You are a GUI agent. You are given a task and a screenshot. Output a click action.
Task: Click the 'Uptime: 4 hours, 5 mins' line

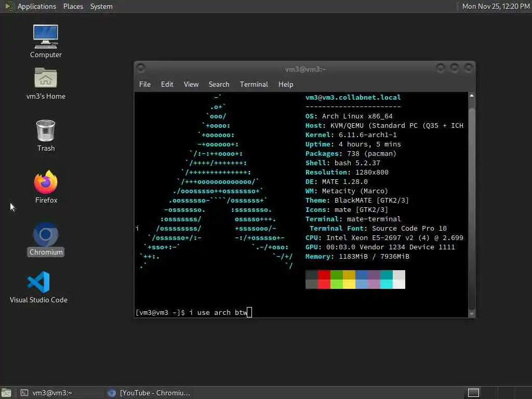click(x=353, y=144)
